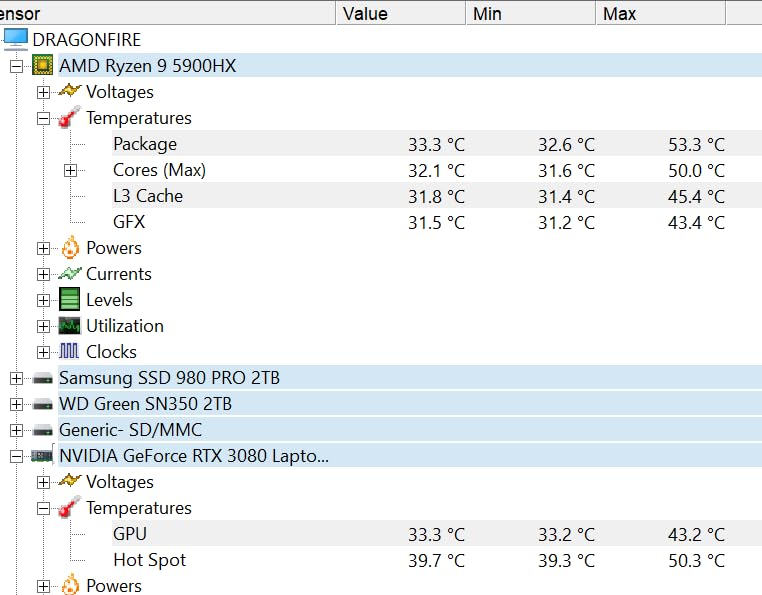Click the GFX max value 43.4 °C
The width and height of the screenshot is (762, 595).
tap(696, 223)
